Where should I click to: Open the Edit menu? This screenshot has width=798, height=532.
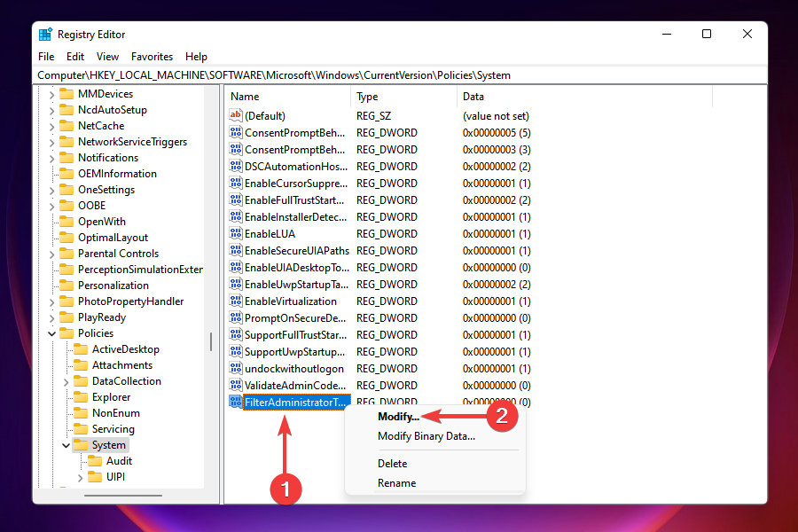pyautogui.click(x=75, y=57)
